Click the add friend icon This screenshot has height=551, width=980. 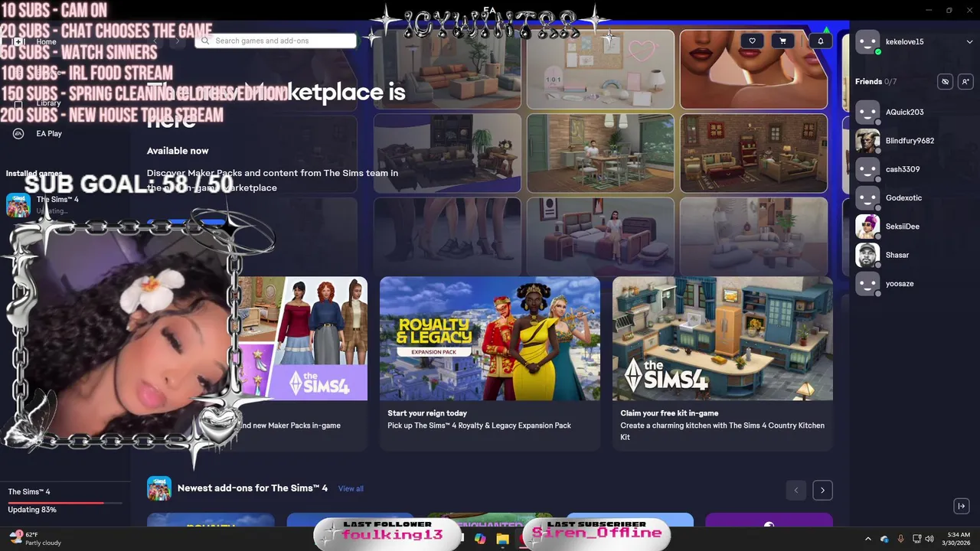coord(965,81)
